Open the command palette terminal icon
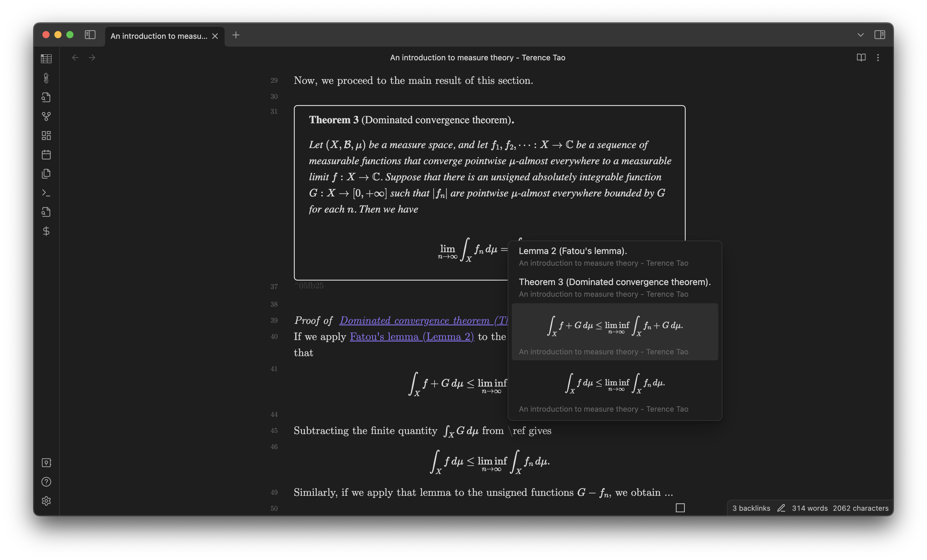Screen dimensions: 927x560 coord(46,193)
